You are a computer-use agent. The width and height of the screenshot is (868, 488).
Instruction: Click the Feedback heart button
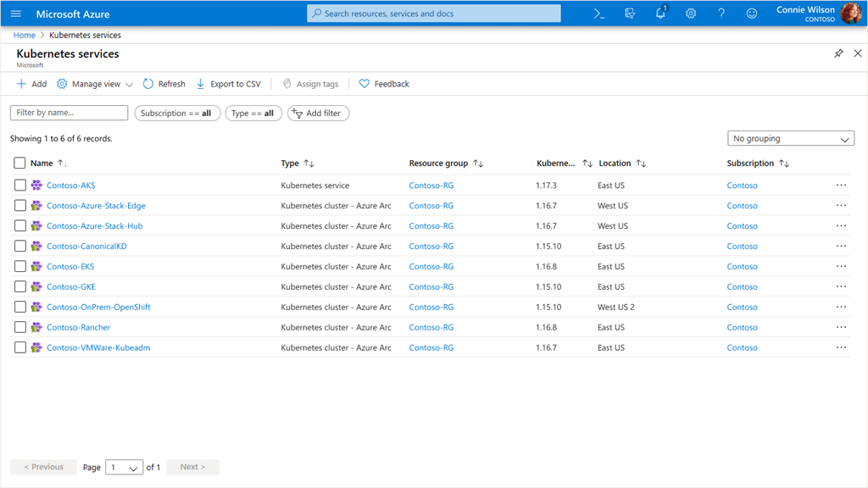tap(384, 84)
